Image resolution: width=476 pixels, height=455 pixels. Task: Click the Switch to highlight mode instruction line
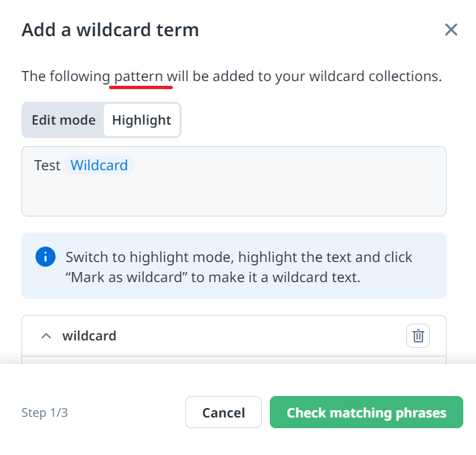pyautogui.click(x=238, y=257)
